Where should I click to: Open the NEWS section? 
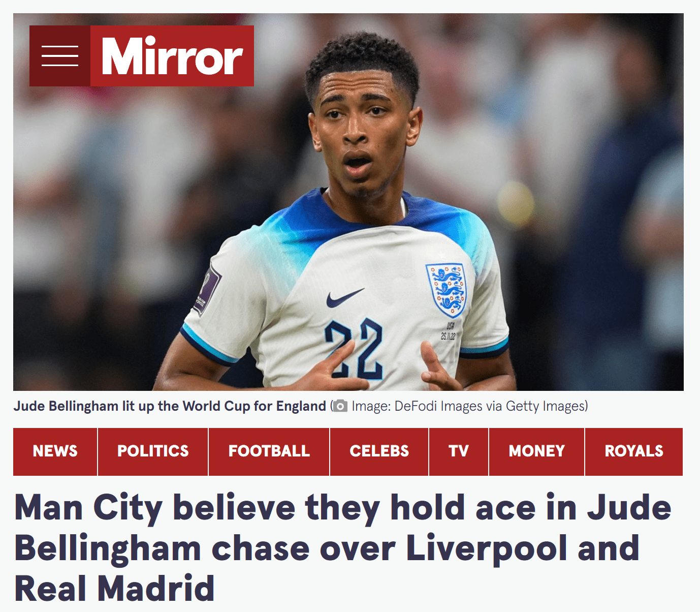coord(55,451)
